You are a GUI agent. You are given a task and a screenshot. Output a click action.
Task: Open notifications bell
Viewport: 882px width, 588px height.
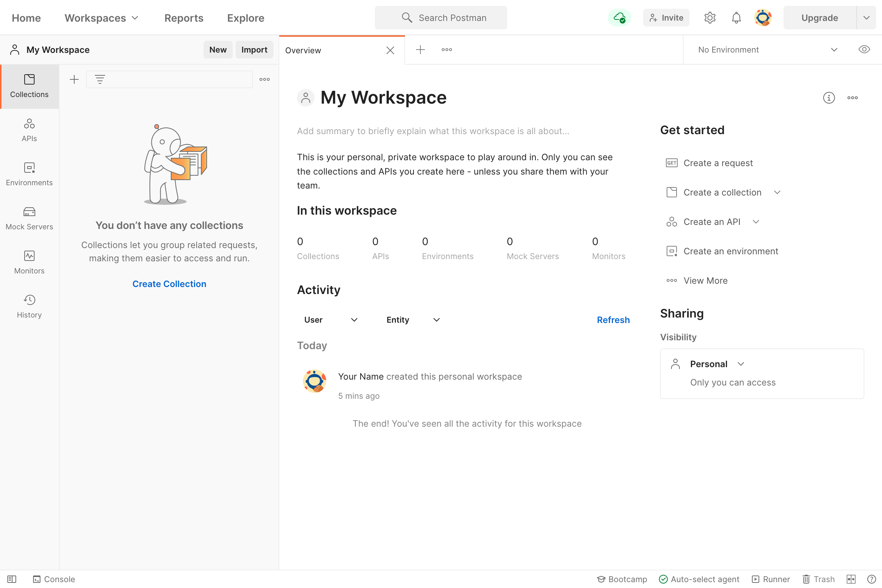point(736,18)
